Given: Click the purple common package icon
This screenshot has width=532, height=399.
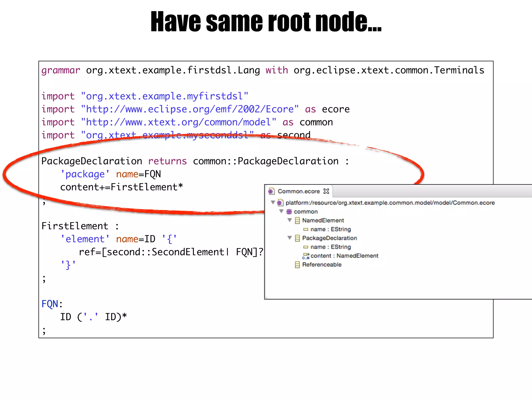Looking at the screenshot, I should [289, 212].
